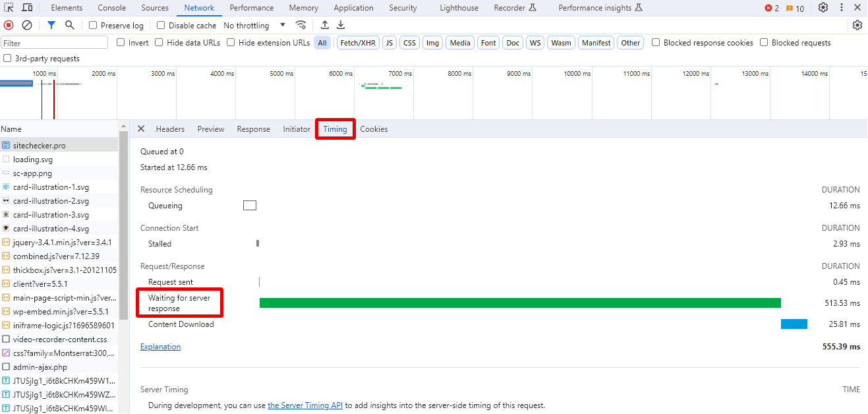868x414 pixels.
Task: Filter by Fetch/XHR type
Action: coord(357,43)
